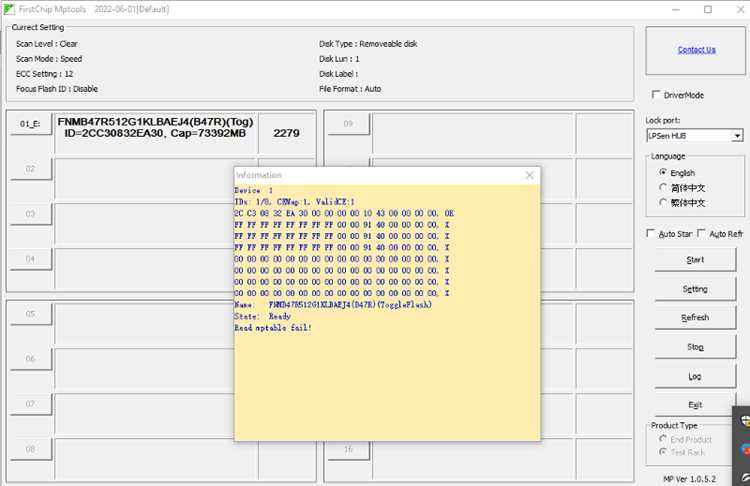Viewport: 750px width, 486px height.
Task: Click the 'MP Ver 1.0.5.2' version label
Action: click(690, 479)
